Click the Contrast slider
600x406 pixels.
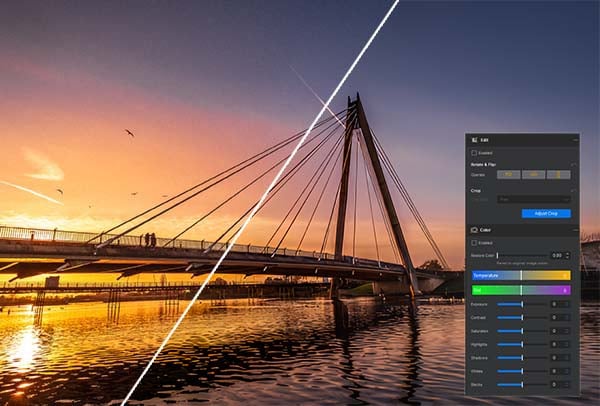pos(522,318)
